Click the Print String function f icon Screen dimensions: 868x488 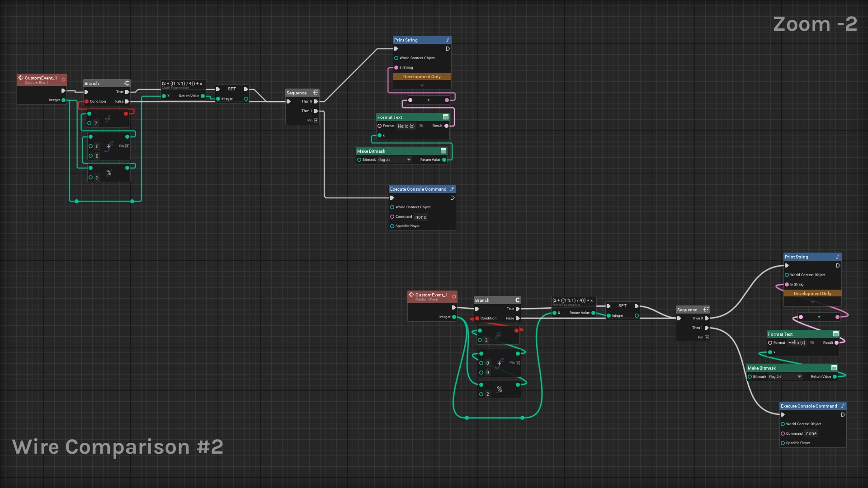coord(447,40)
